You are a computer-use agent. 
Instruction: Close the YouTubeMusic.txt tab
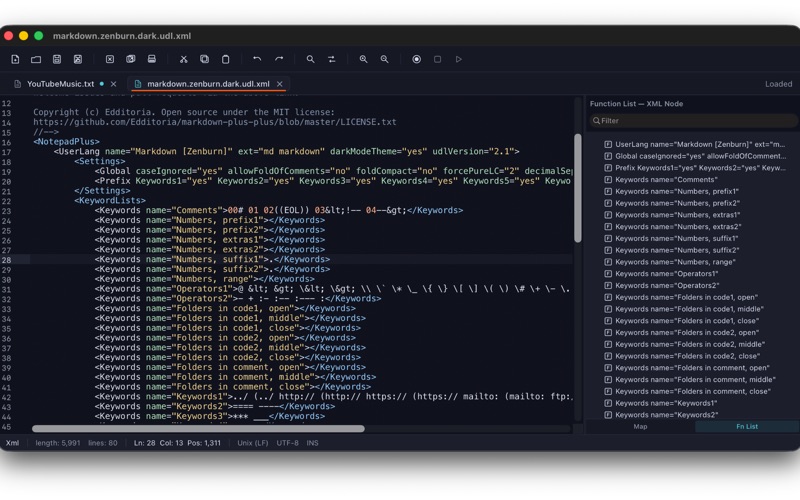coord(113,84)
